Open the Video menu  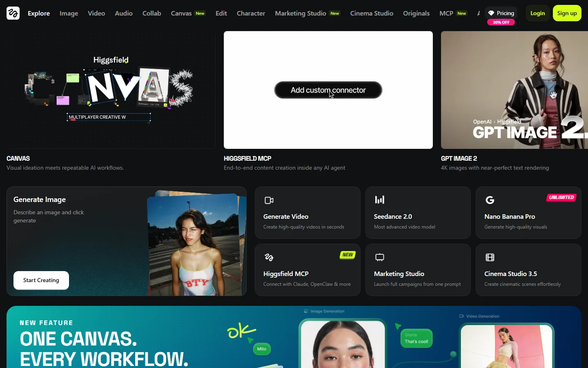pyautogui.click(x=96, y=13)
